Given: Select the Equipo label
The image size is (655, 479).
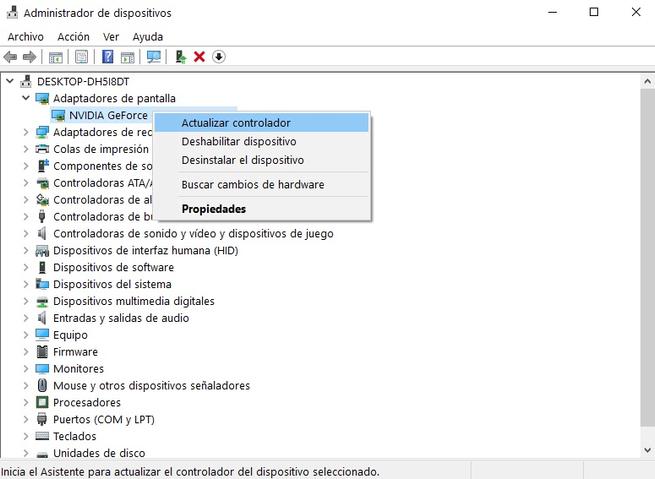Looking at the screenshot, I should (x=70, y=335).
